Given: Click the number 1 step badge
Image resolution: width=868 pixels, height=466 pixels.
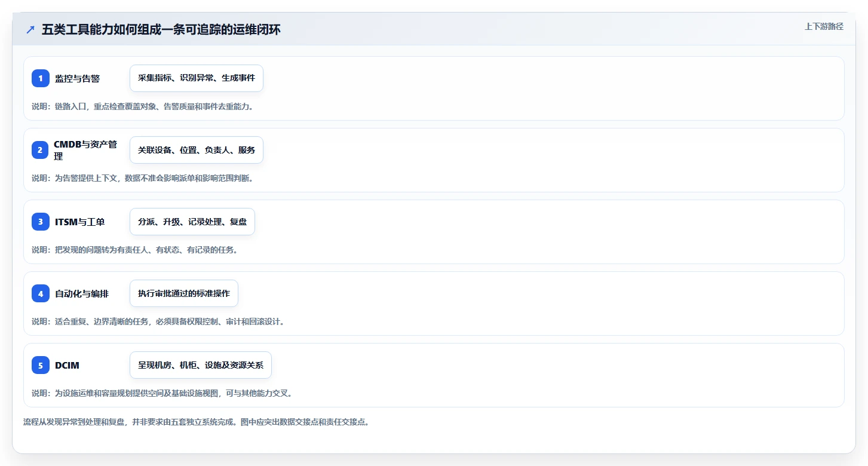Looking at the screenshot, I should [41, 78].
